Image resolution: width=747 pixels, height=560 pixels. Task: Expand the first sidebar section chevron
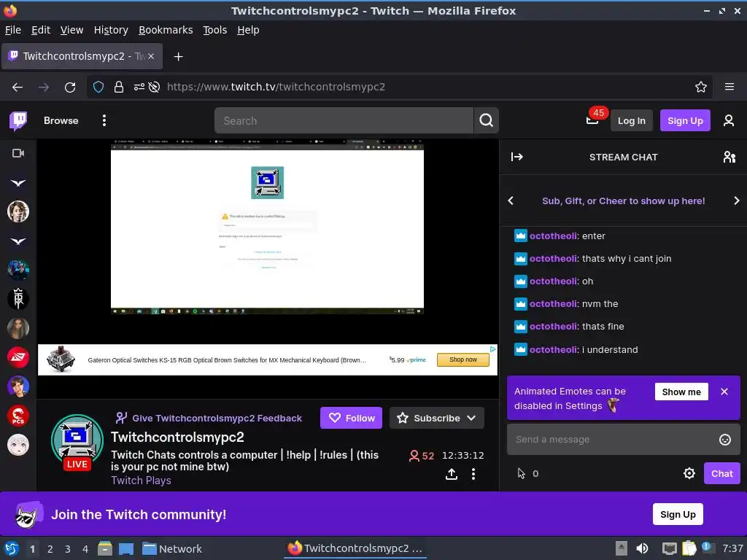pos(18,183)
